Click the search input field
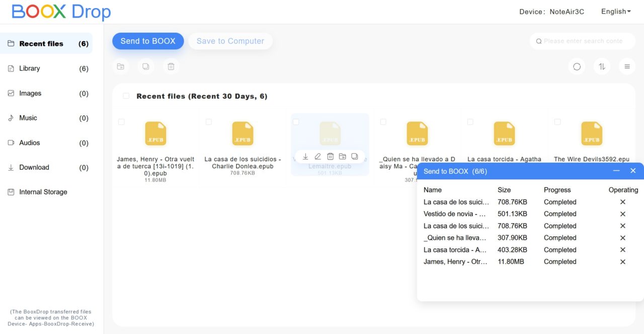The image size is (644, 334). [x=583, y=41]
